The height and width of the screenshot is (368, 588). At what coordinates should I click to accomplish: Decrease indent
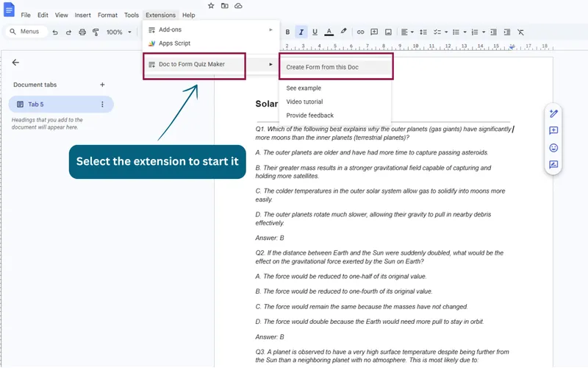coord(493,32)
